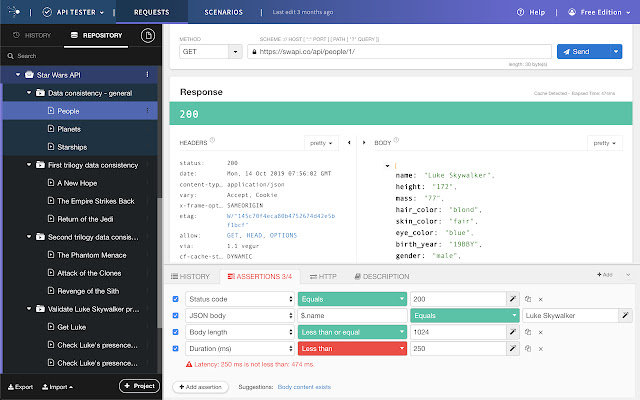The width and height of the screenshot is (640, 400).
Task: Click the Body content exists suggestion
Action: click(x=311, y=385)
